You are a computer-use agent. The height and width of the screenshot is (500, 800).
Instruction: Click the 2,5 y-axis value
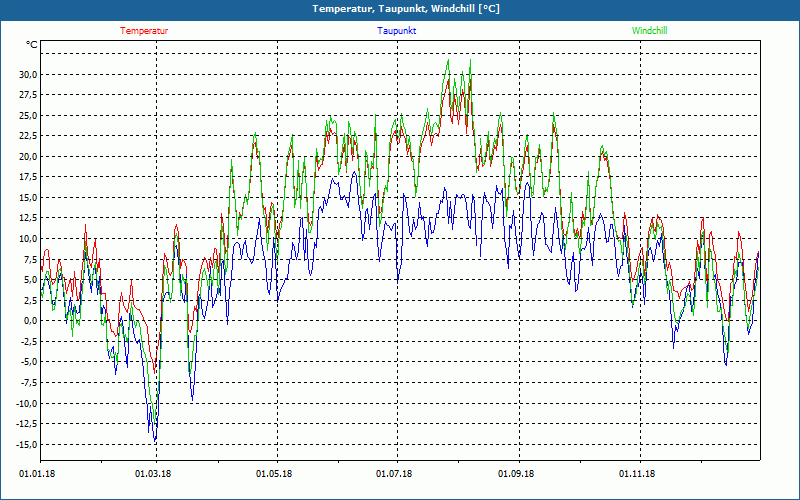pyautogui.click(x=31, y=300)
